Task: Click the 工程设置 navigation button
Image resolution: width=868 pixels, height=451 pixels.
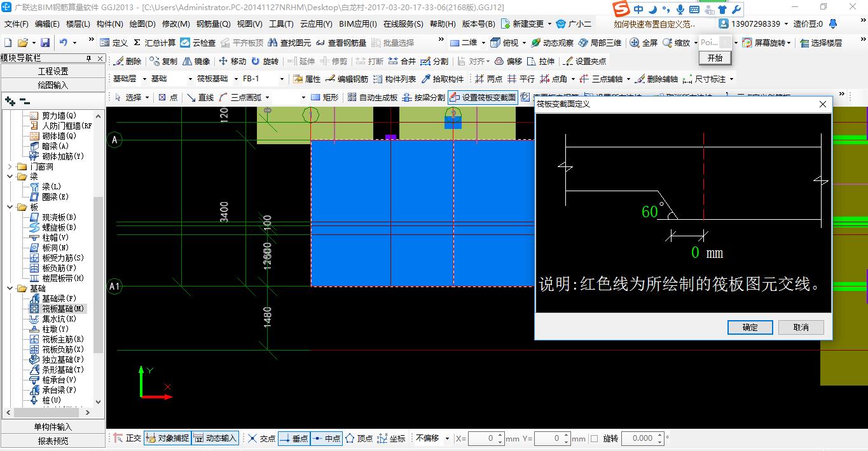Action: tap(53, 71)
